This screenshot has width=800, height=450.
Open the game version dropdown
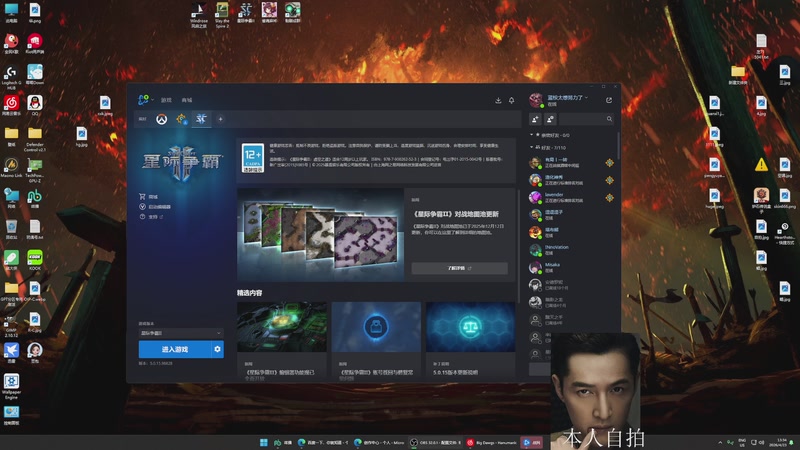181,333
